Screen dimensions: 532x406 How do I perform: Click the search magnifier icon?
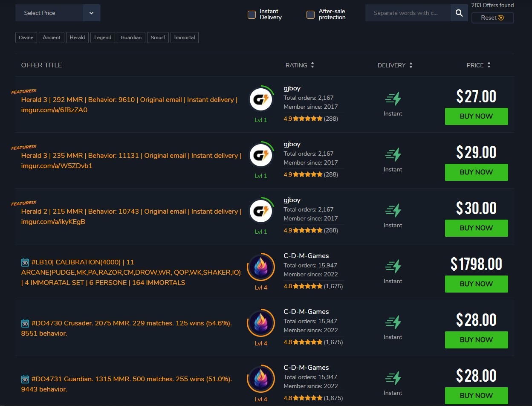click(x=459, y=13)
